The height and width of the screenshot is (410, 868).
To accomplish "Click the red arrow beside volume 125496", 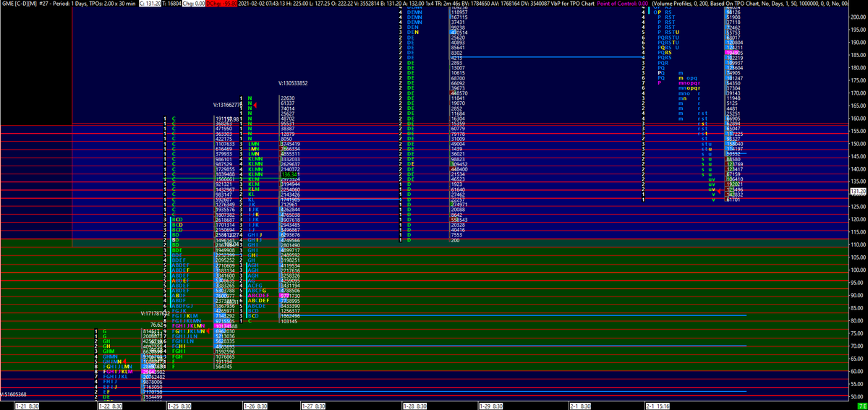I will (x=719, y=189).
